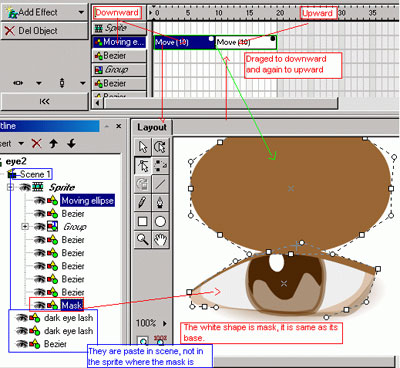Activate the Zoom magnifier tool
Viewport: 400px width, 368px height.
143,239
